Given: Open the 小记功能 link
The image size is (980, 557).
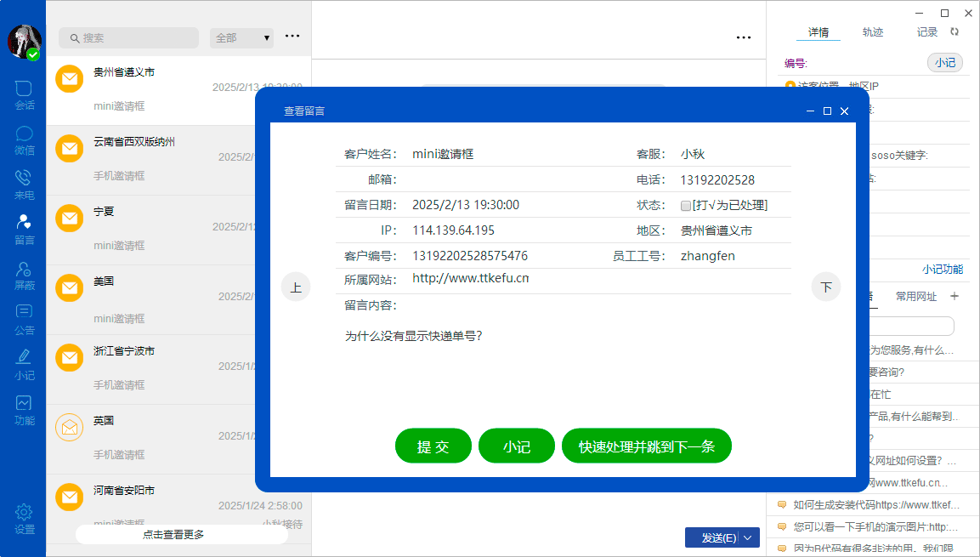Looking at the screenshot, I should [943, 270].
